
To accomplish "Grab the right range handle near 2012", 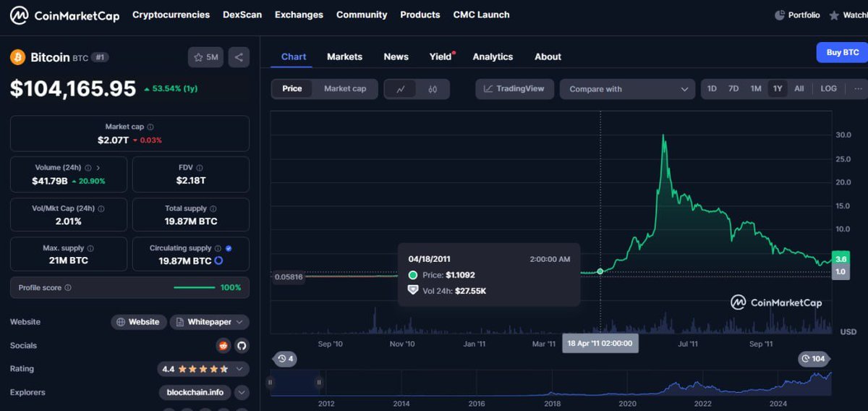I will pyautogui.click(x=319, y=382).
